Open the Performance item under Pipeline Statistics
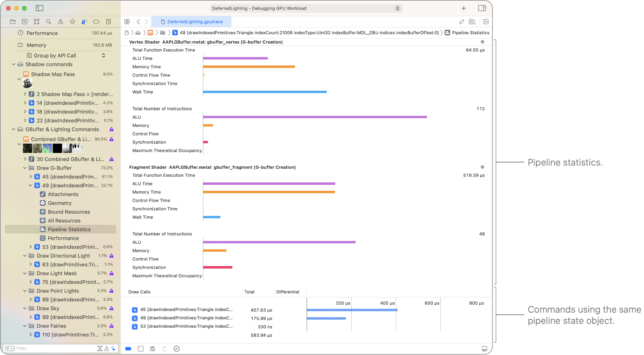 click(x=63, y=238)
